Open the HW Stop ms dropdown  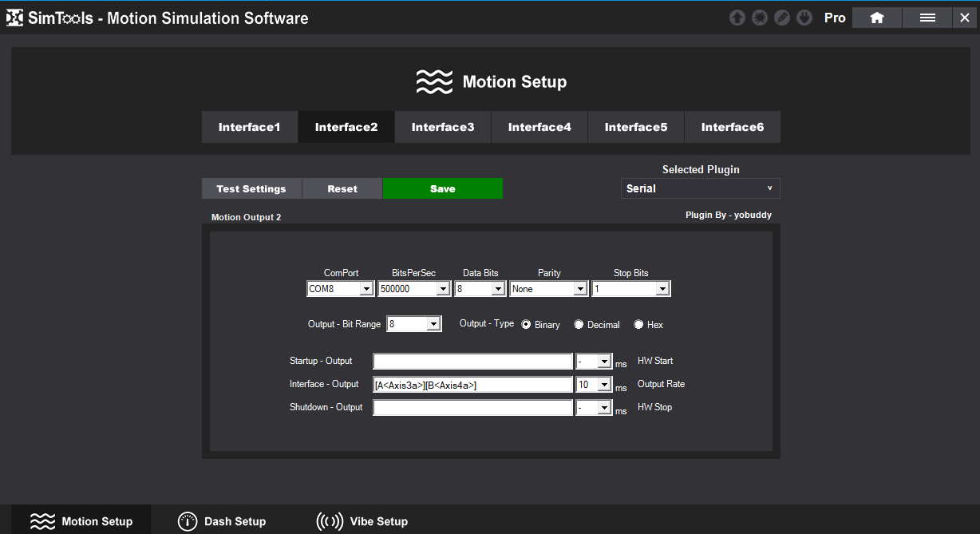point(594,408)
